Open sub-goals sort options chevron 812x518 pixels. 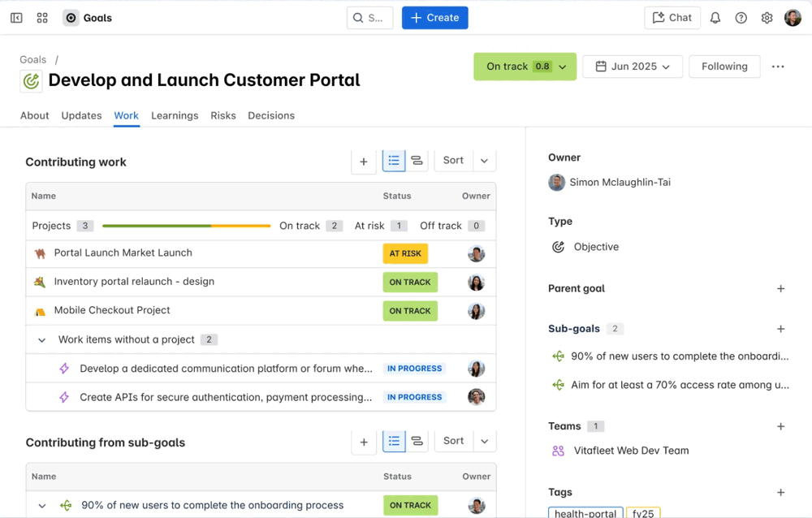(485, 441)
